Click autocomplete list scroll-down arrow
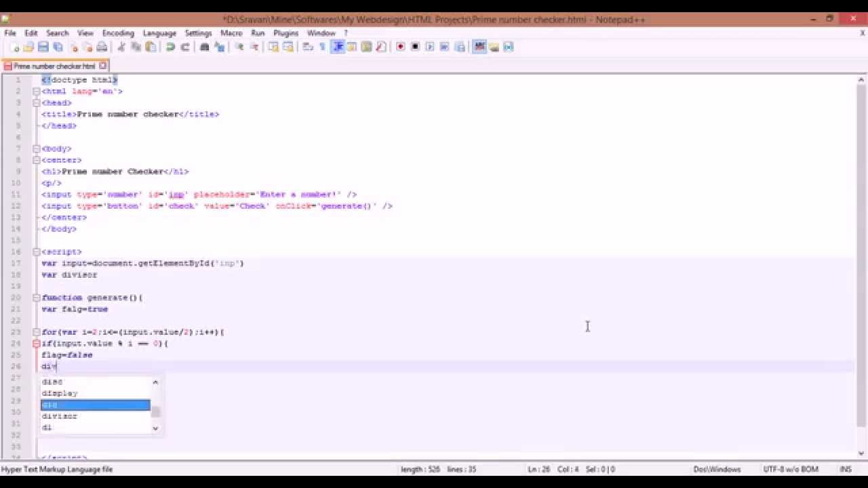This screenshot has height=488, width=868. click(x=155, y=428)
